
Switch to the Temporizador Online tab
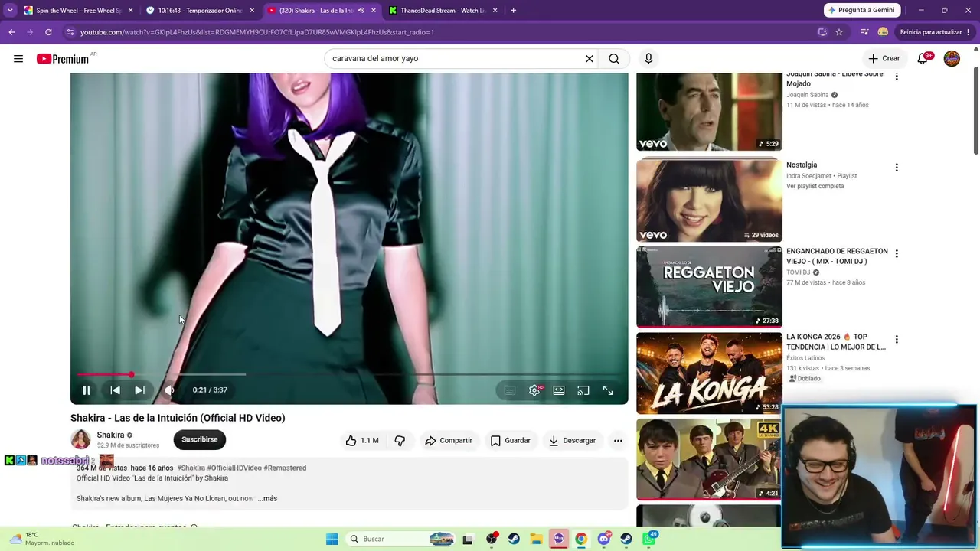click(x=200, y=11)
